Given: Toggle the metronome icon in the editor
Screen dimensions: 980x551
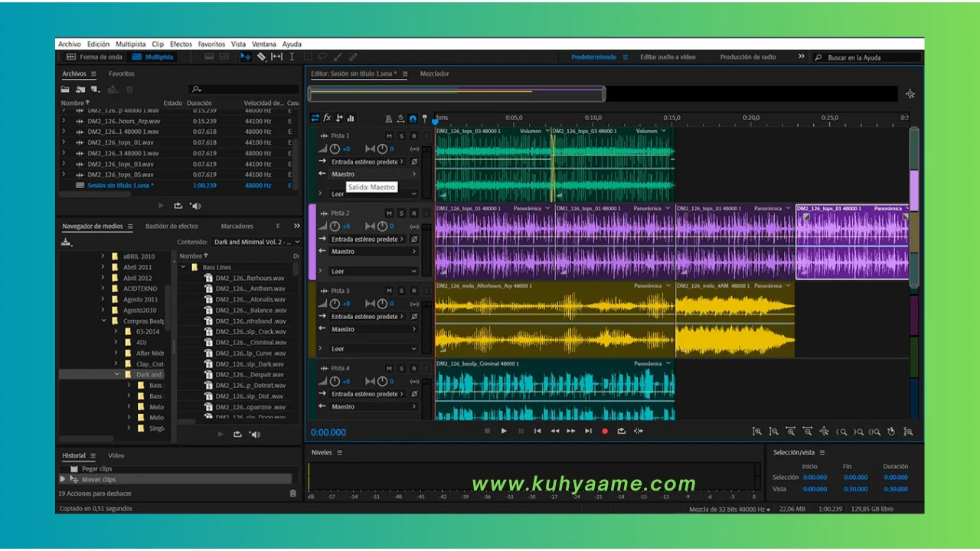Looking at the screenshot, I should 389,119.
